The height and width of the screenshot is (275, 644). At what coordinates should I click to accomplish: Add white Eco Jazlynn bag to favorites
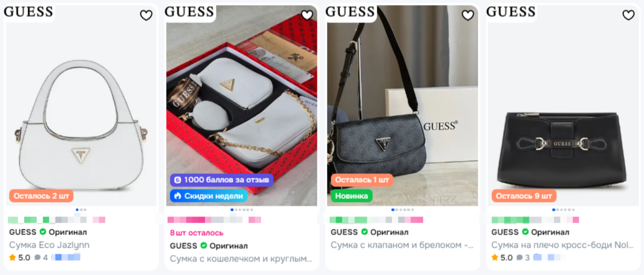tap(147, 16)
